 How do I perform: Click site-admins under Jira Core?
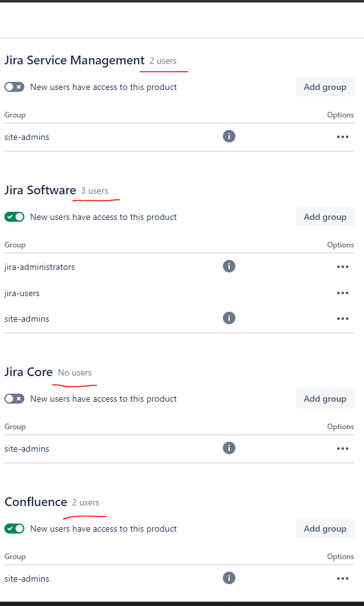pos(27,449)
